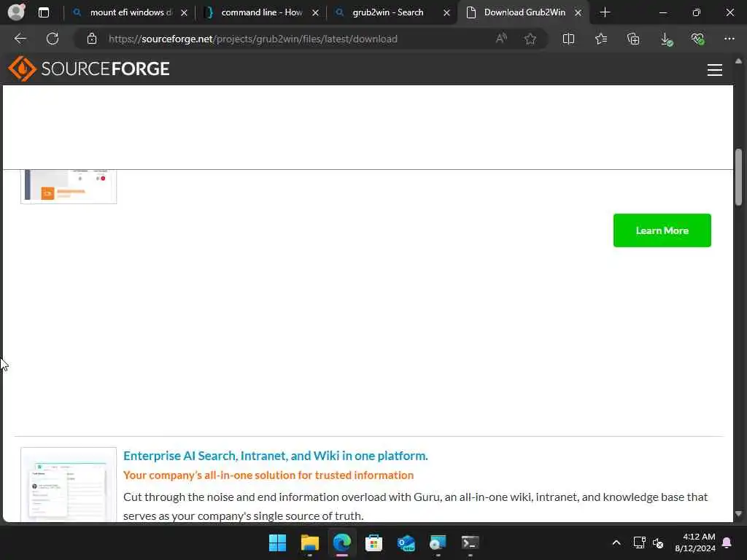Open Edge settings and more menu
Viewport: 747px width, 560px height.
pyautogui.click(x=729, y=39)
